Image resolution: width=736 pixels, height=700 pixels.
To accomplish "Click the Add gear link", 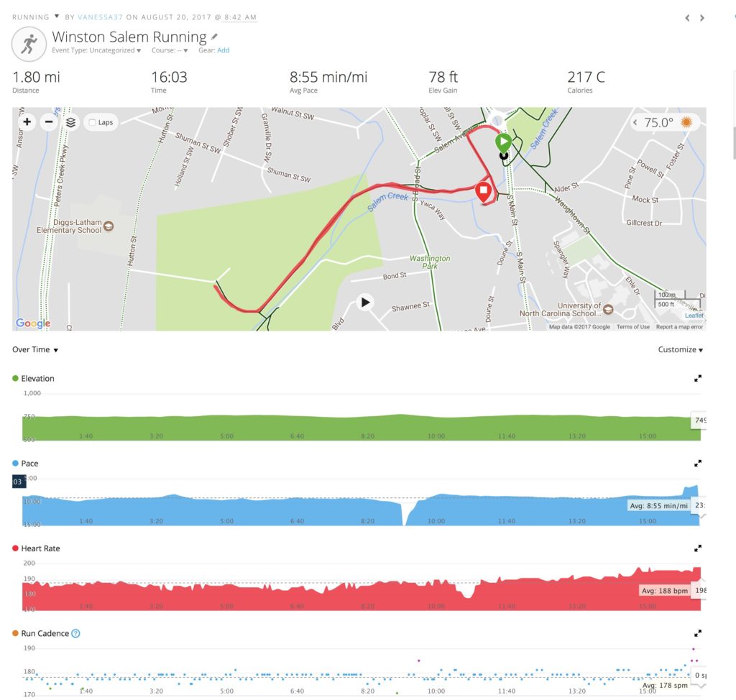I will (x=224, y=50).
